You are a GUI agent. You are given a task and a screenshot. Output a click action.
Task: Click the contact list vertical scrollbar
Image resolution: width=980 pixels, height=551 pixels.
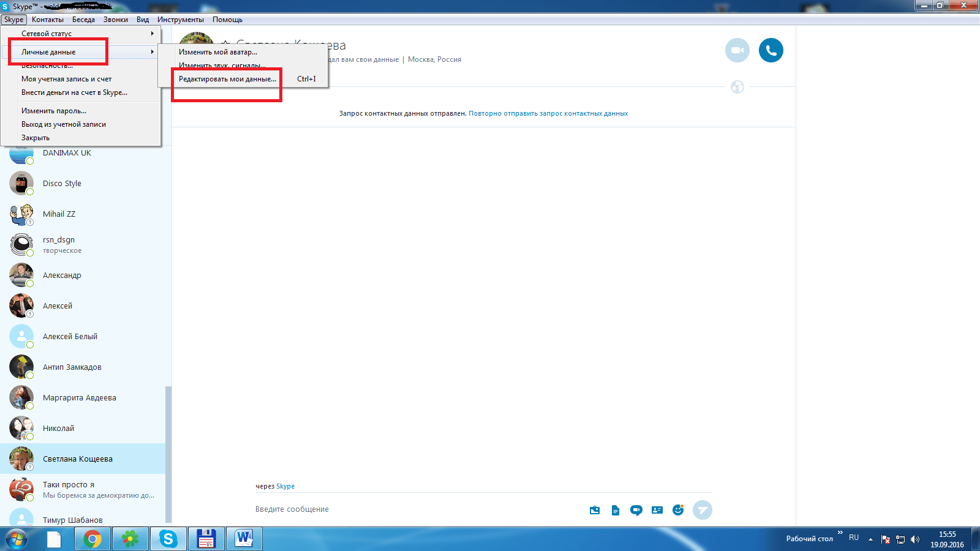coord(168,453)
